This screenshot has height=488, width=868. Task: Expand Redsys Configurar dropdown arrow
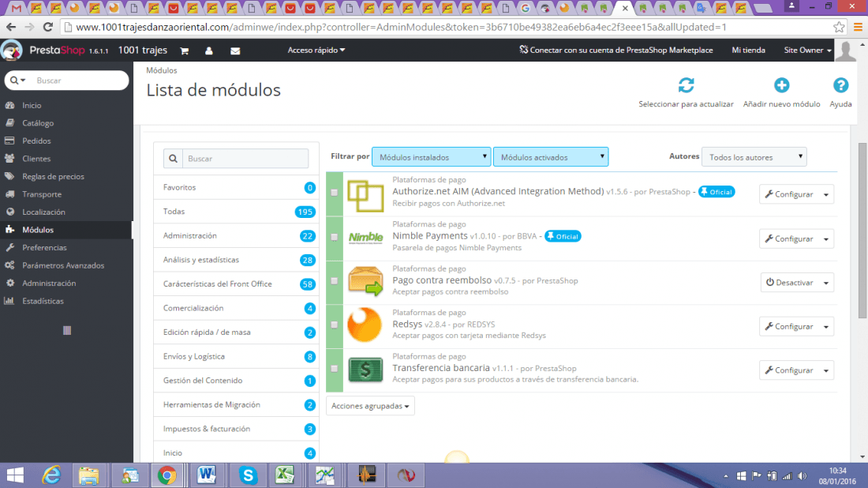pyautogui.click(x=826, y=326)
